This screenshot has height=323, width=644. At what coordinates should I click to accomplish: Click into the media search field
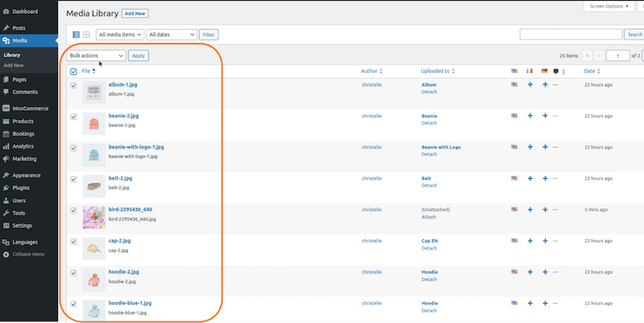571,35
